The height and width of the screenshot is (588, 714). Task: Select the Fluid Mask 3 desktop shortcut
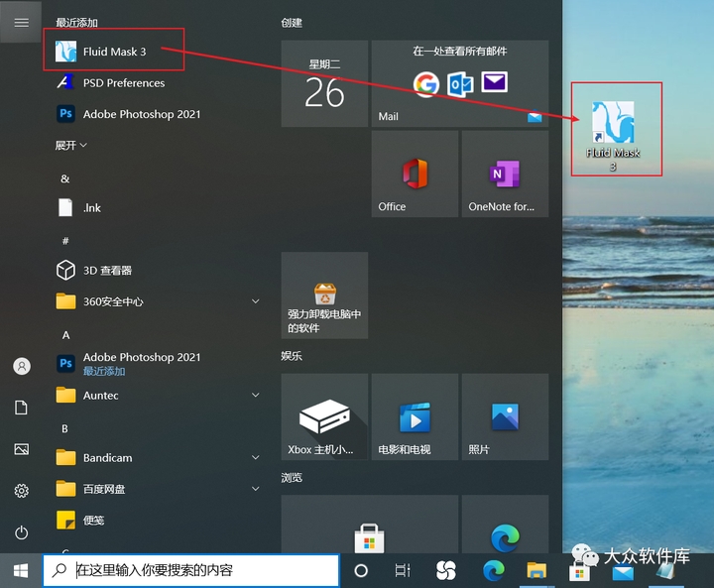(613, 136)
